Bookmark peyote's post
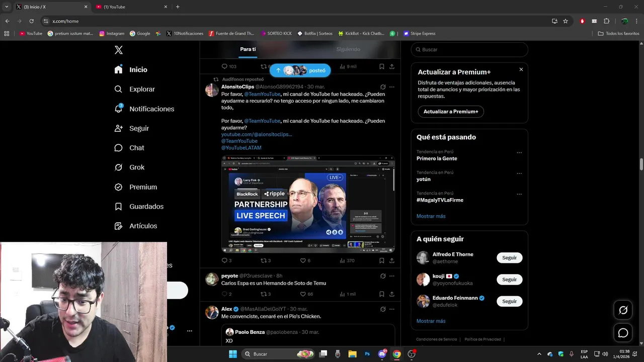Viewport: 644px width, 362px height. [382, 294]
